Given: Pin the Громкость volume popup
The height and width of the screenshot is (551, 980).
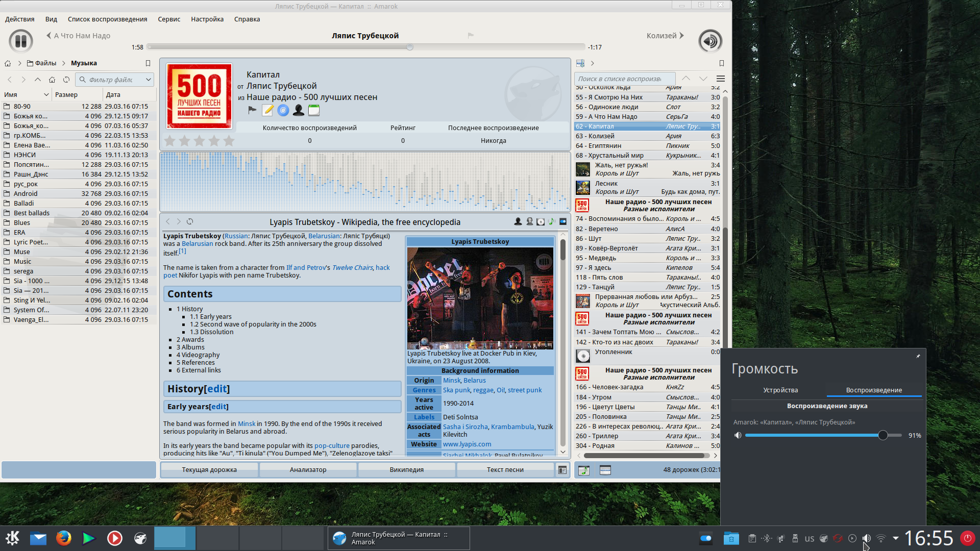Looking at the screenshot, I should (x=918, y=356).
